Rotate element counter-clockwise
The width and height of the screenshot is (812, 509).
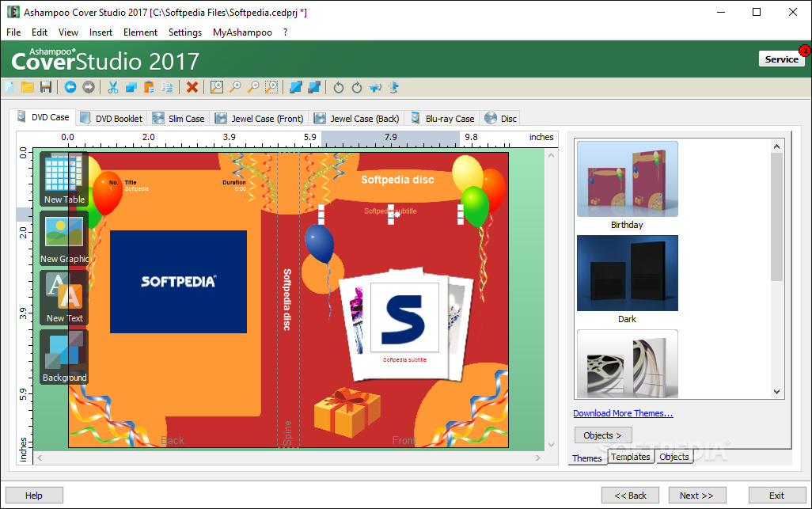[339, 87]
